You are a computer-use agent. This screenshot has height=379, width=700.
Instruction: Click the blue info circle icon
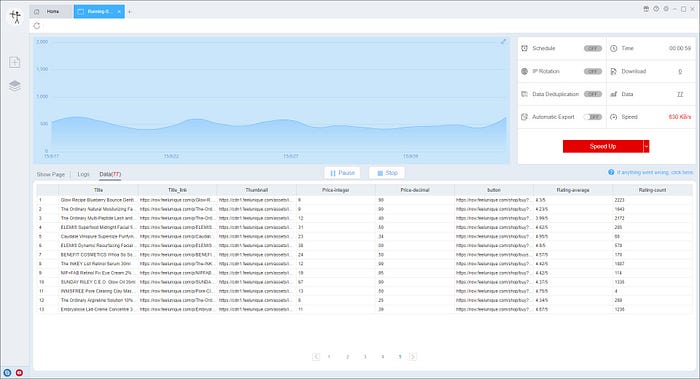(611, 172)
